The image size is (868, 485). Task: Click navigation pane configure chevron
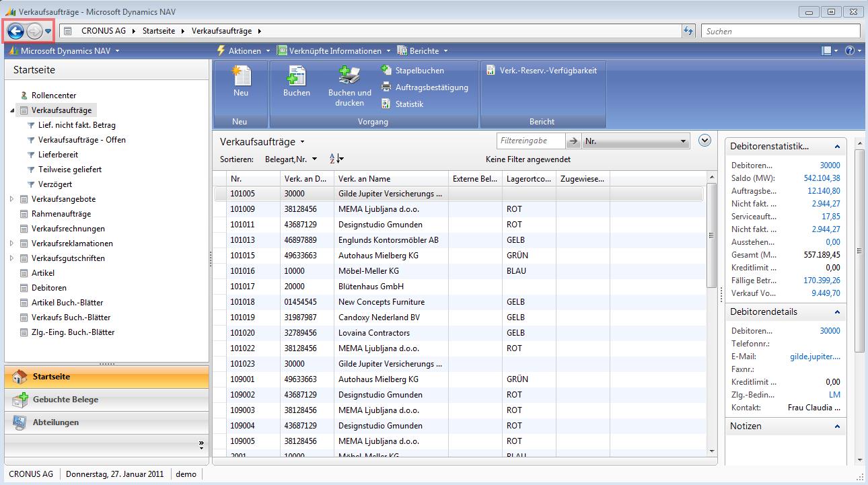[x=201, y=445]
